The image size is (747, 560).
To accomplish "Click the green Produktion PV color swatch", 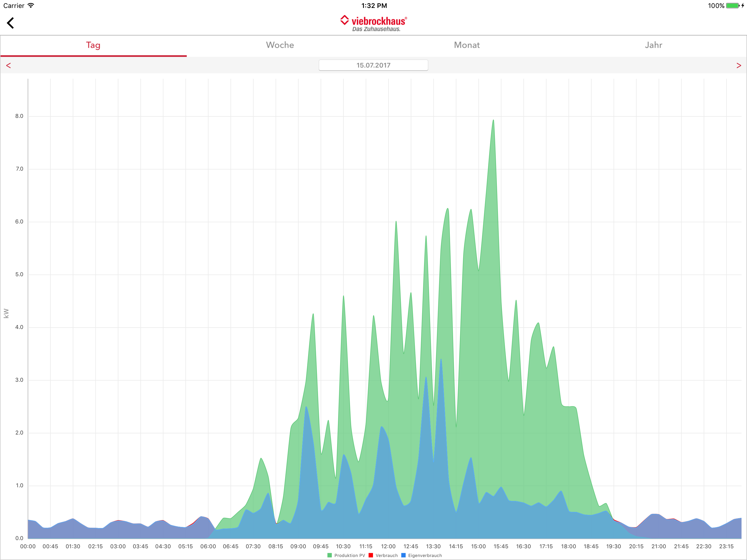I will tap(329, 555).
